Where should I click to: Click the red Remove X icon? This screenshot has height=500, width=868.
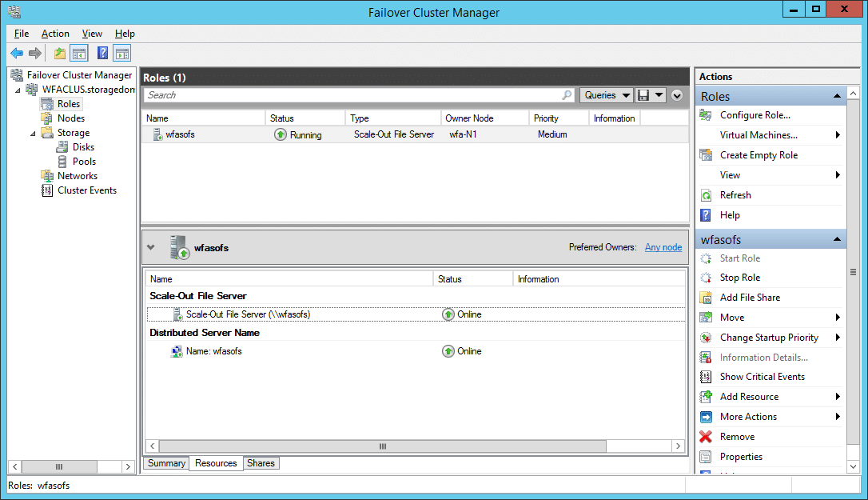[706, 437]
